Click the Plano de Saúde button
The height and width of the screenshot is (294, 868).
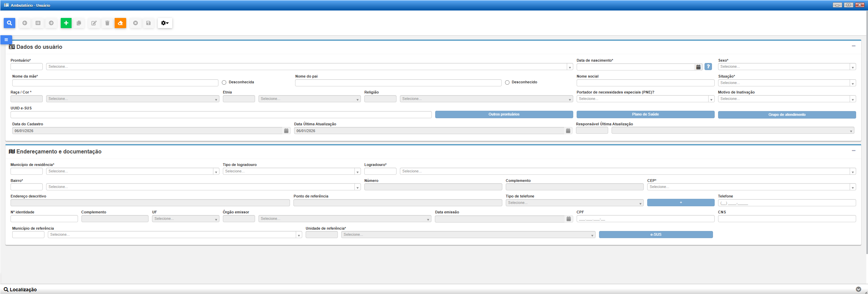[645, 114]
